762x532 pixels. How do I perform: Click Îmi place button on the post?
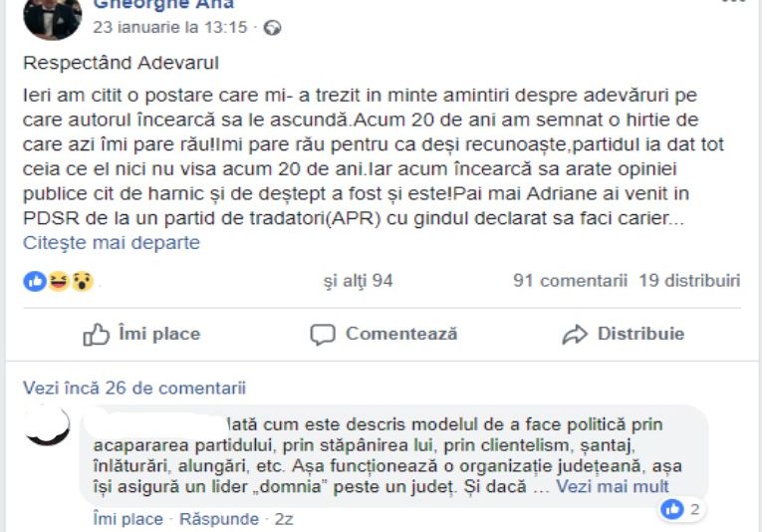point(141,335)
